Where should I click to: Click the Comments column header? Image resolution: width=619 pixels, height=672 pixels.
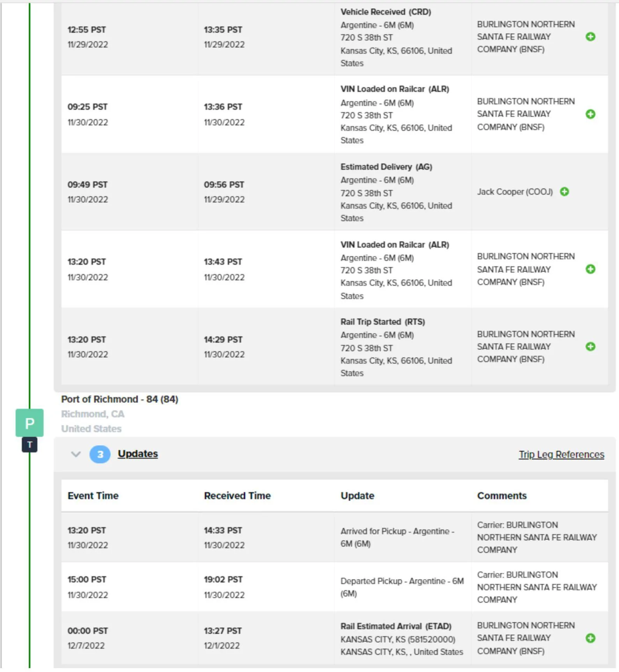click(502, 496)
